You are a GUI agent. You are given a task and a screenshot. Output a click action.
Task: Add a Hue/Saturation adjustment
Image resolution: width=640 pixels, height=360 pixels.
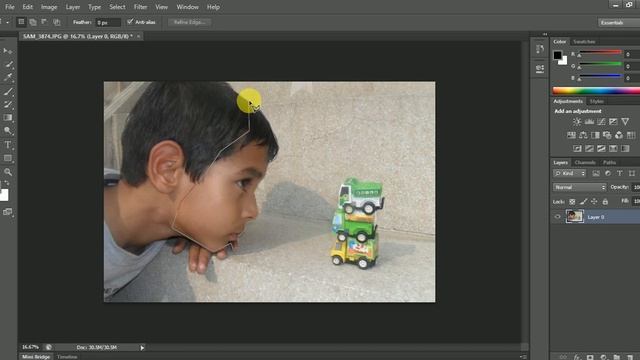click(571, 135)
